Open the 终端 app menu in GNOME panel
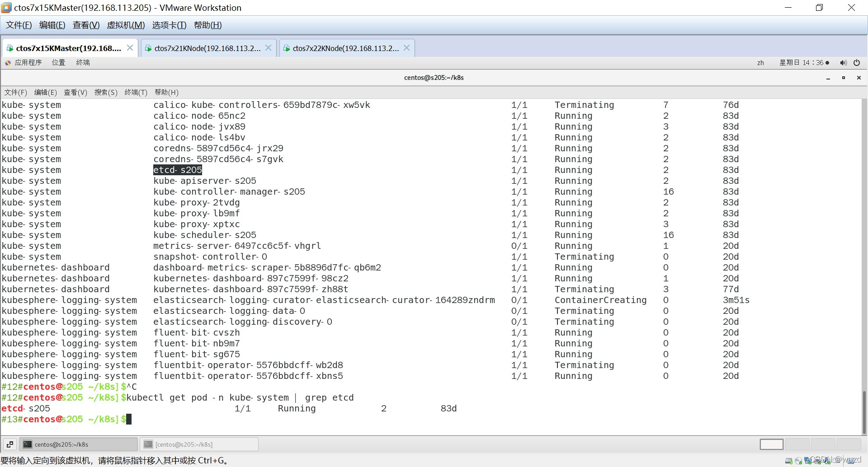868x467 pixels. pos(83,63)
